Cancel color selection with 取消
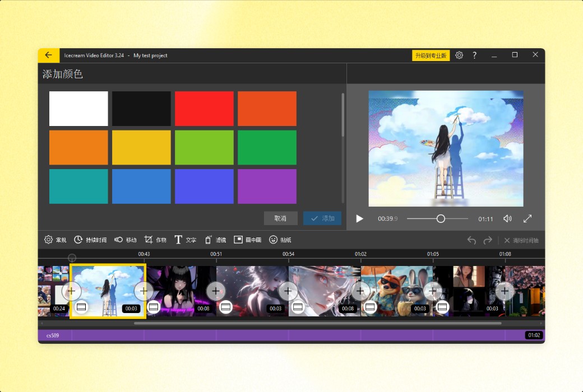This screenshot has width=583, height=392. click(x=280, y=218)
